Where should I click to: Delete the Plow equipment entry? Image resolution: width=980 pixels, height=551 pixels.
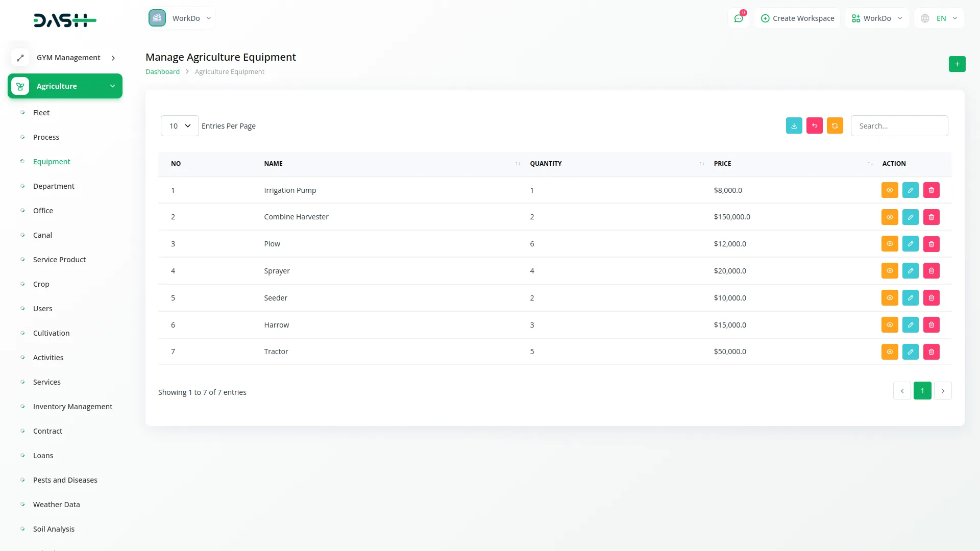click(931, 244)
